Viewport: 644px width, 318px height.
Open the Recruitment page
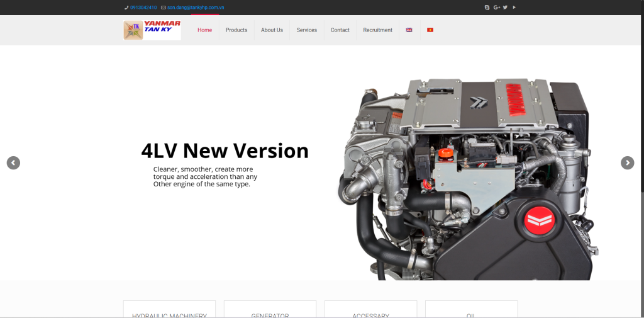click(377, 30)
